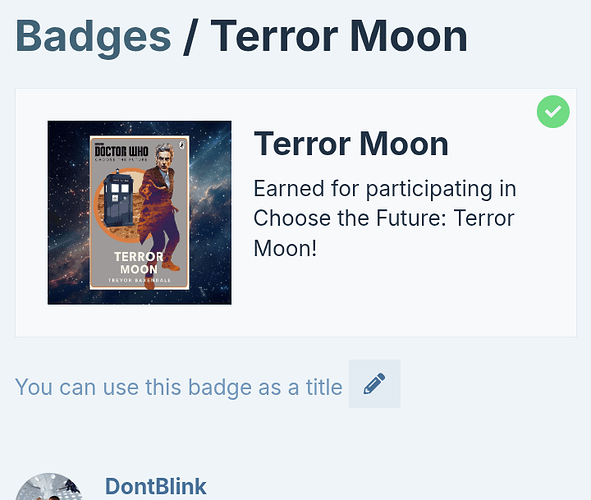591x500 pixels.
Task: Click the Terror Moon page heading
Action: (x=339, y=37)
